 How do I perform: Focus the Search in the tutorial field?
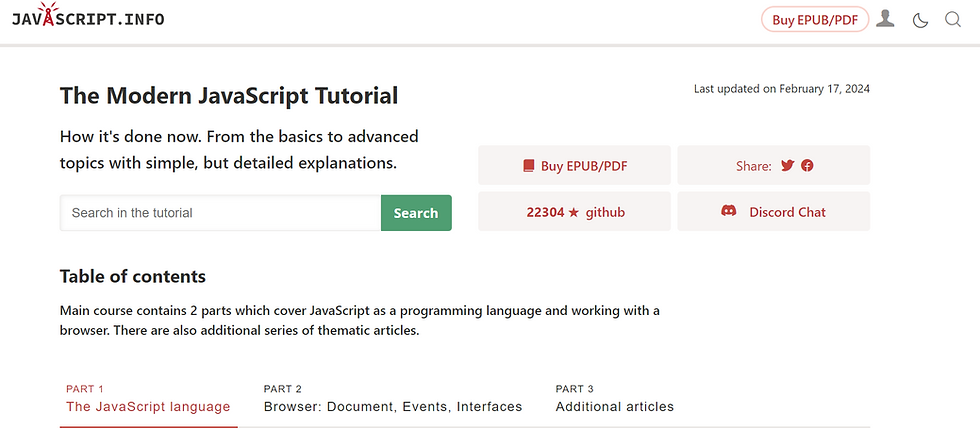pyautogui.click(x=221, y=213)
